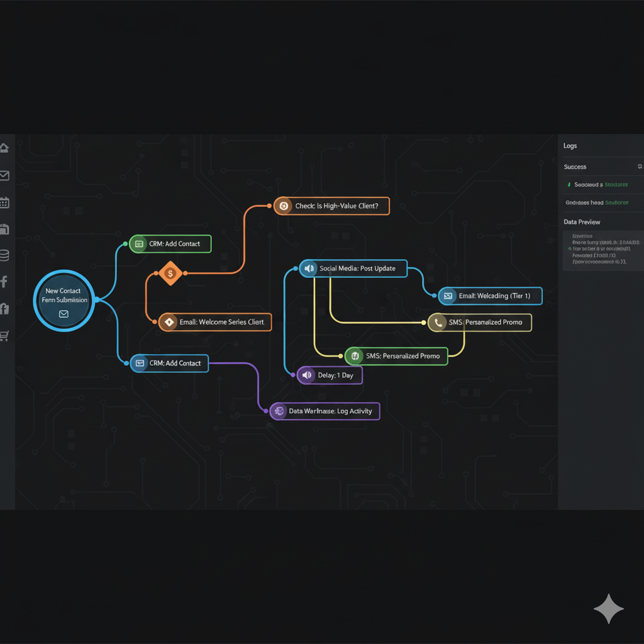The width and height of the screenshot is (644, 644).
Task: Select the New Contact Form Submission trigger node
Action: tap(64, 301)
